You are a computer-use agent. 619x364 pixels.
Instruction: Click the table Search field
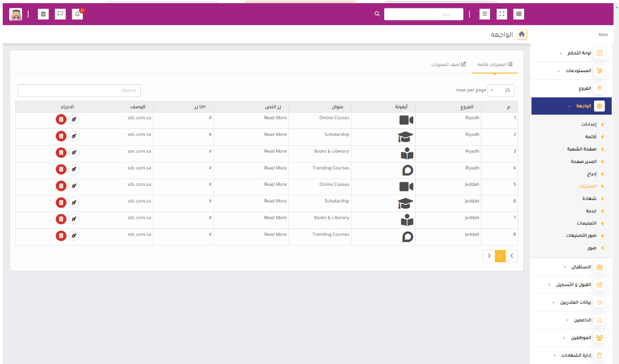click(x=79, y=90)
